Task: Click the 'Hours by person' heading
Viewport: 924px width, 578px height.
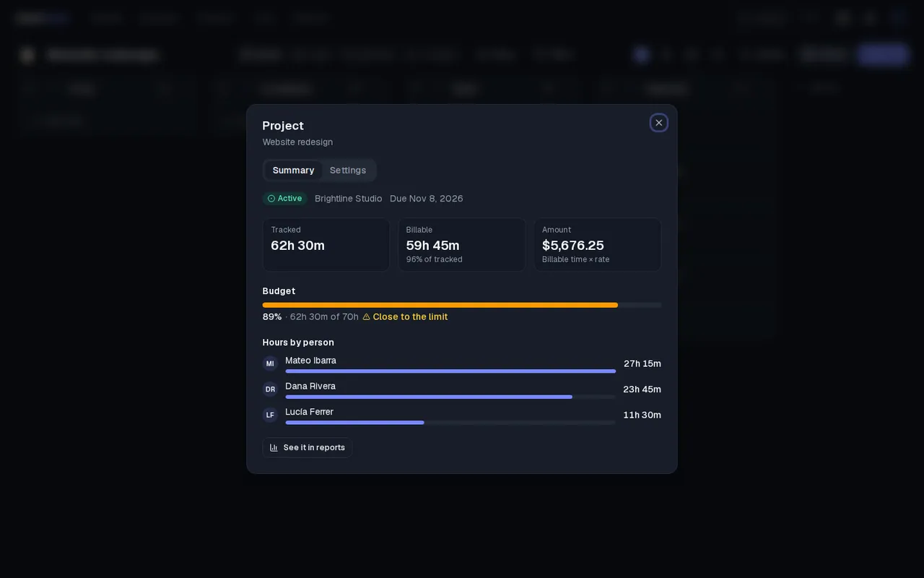Action: pyautogui.click(x=298, y=342)
